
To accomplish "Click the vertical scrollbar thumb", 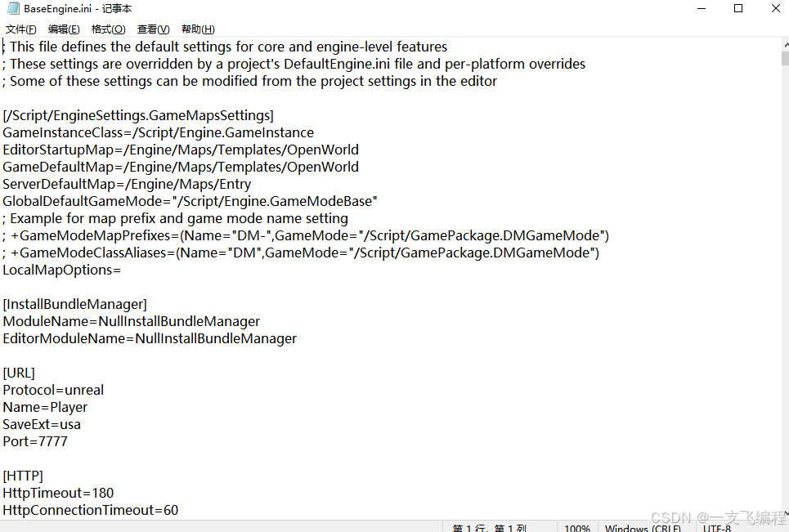I will (x=785, y=58).
